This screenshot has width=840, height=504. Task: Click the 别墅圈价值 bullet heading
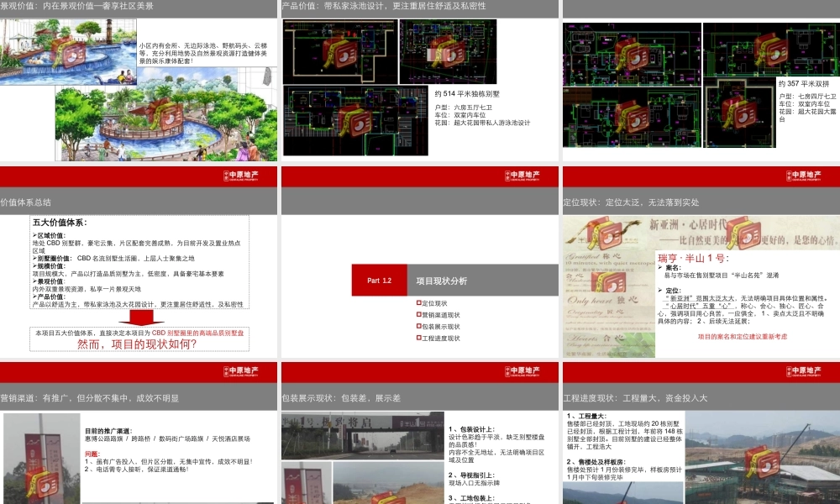[x=52, y=258]
